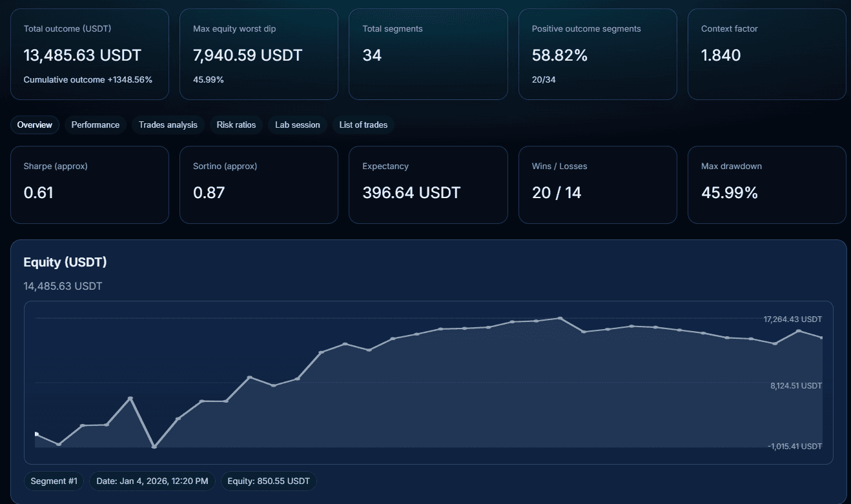The image size is (851, 504).
Task: Click the Equity: 850.55 USDT chip
Action: coord(268,481)
